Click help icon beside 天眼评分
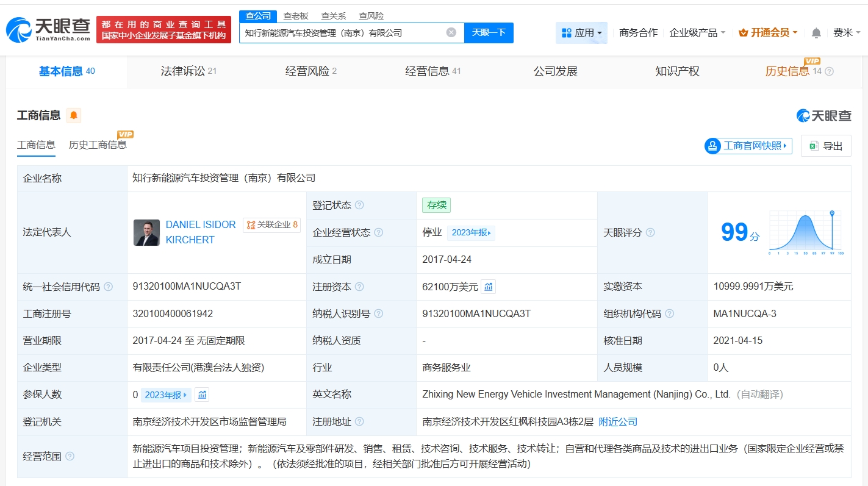 coord(650,232)
